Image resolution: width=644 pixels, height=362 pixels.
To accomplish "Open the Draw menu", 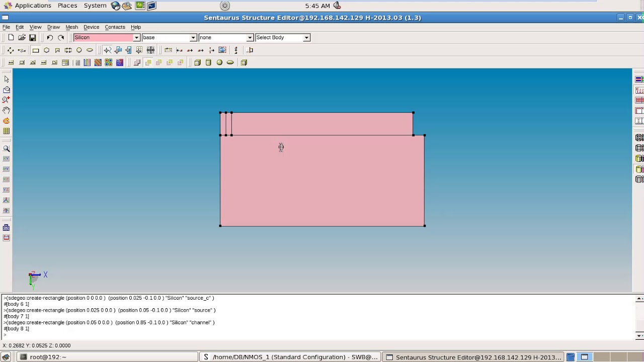I will click(x=53, y=27).
